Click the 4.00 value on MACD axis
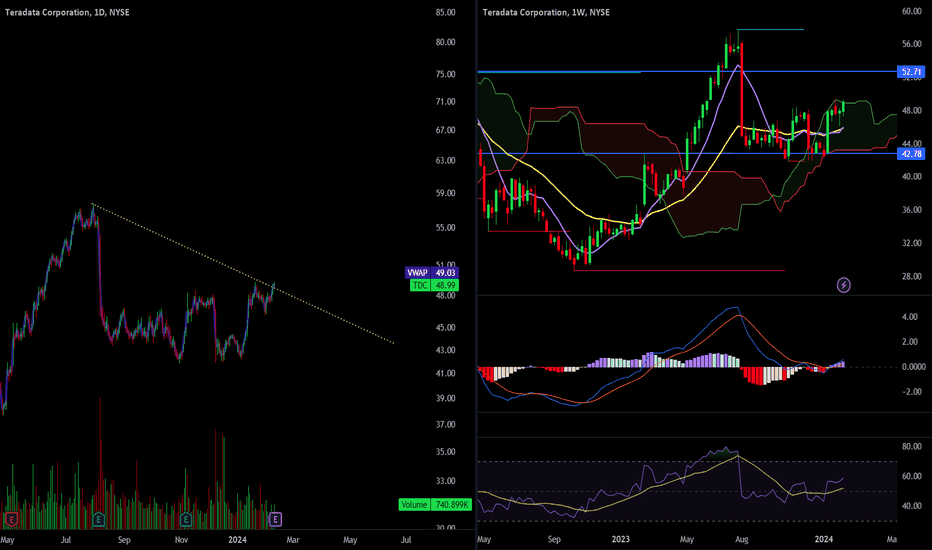Viewport: 932px width, 550px height. coord(910,317)
